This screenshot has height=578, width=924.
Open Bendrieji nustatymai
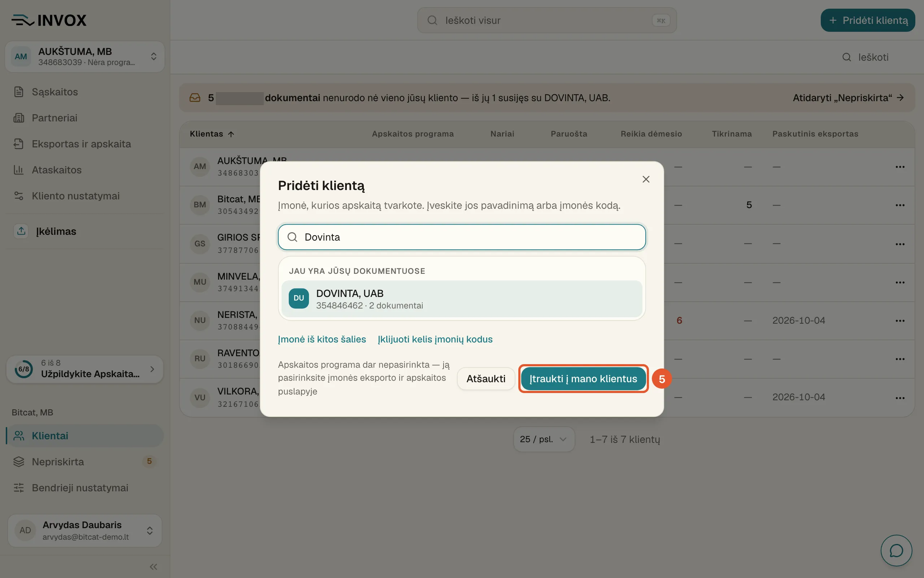85,488
